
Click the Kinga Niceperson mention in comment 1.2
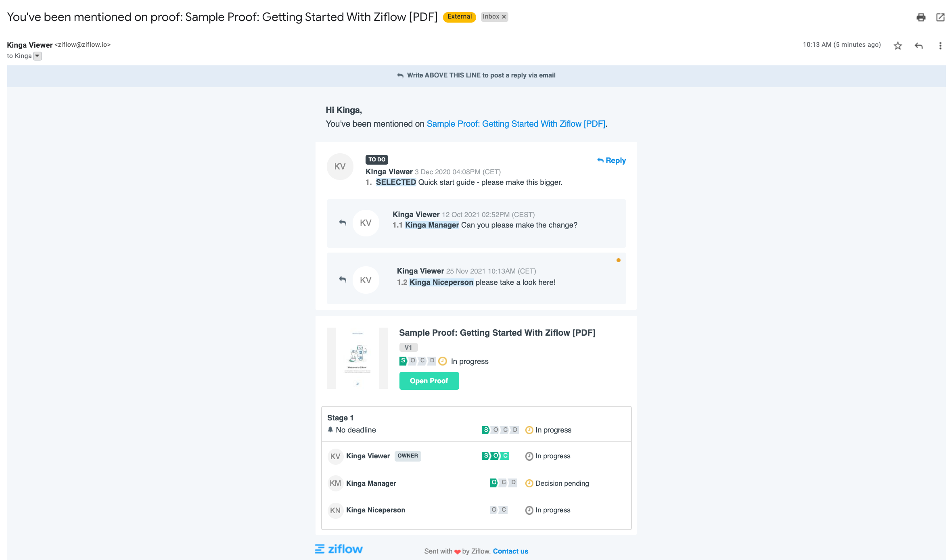pyautogui.click(x=441, y=282)
